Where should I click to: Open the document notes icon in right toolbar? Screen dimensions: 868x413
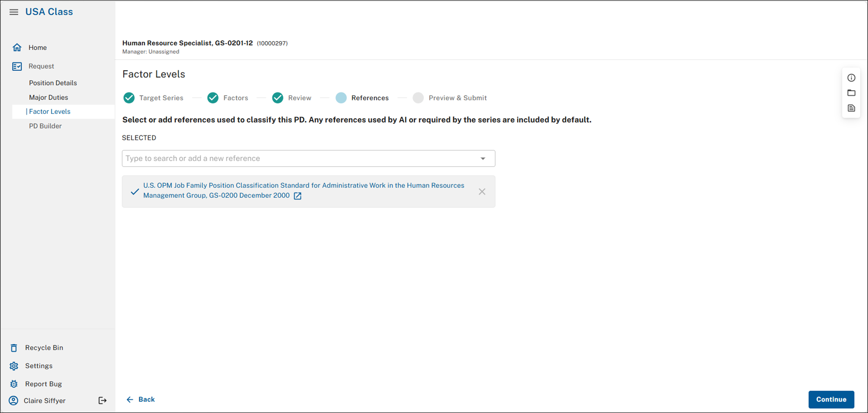[x=851, y=108]
